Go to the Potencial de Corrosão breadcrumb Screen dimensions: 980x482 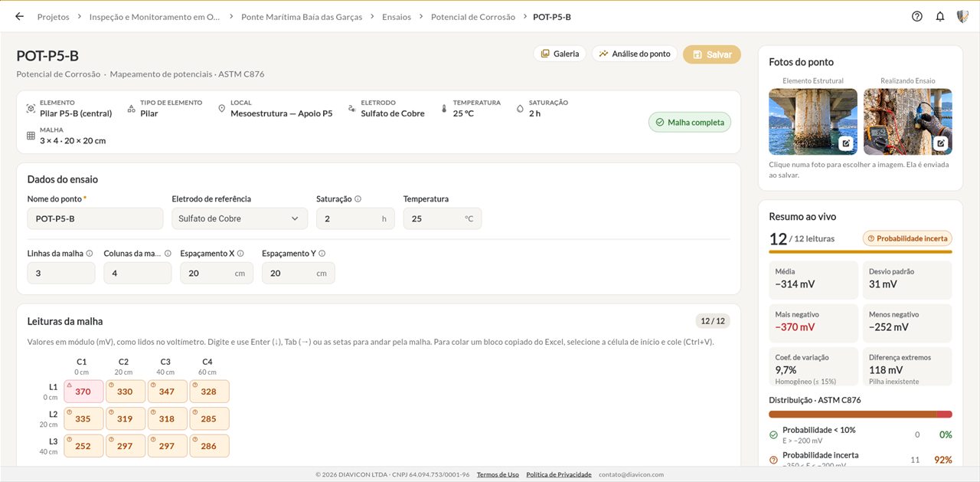[473, 17]
